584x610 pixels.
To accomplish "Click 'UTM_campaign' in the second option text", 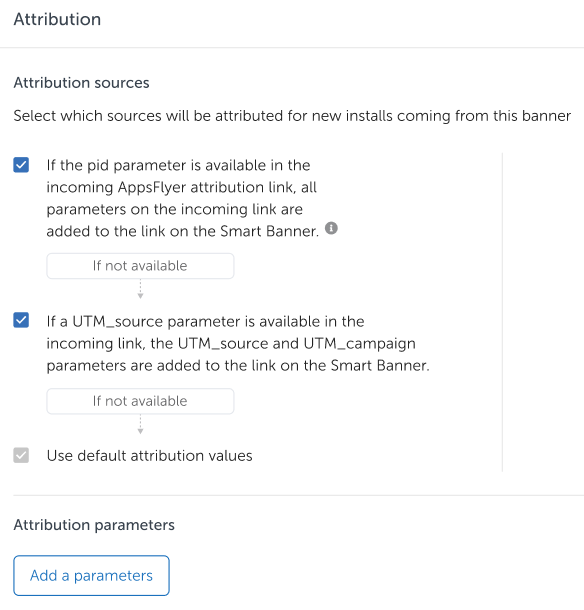I will [x=360, y=344].
